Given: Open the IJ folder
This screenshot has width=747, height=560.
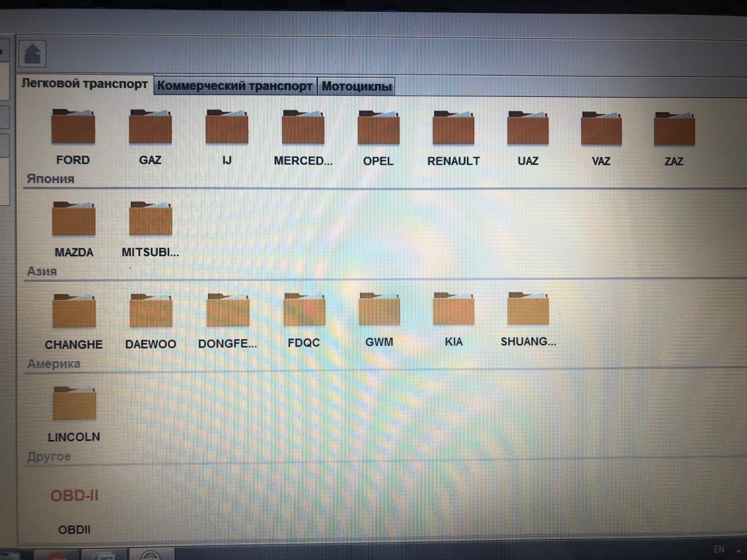Looking at the screenshot, I should 227,127.
